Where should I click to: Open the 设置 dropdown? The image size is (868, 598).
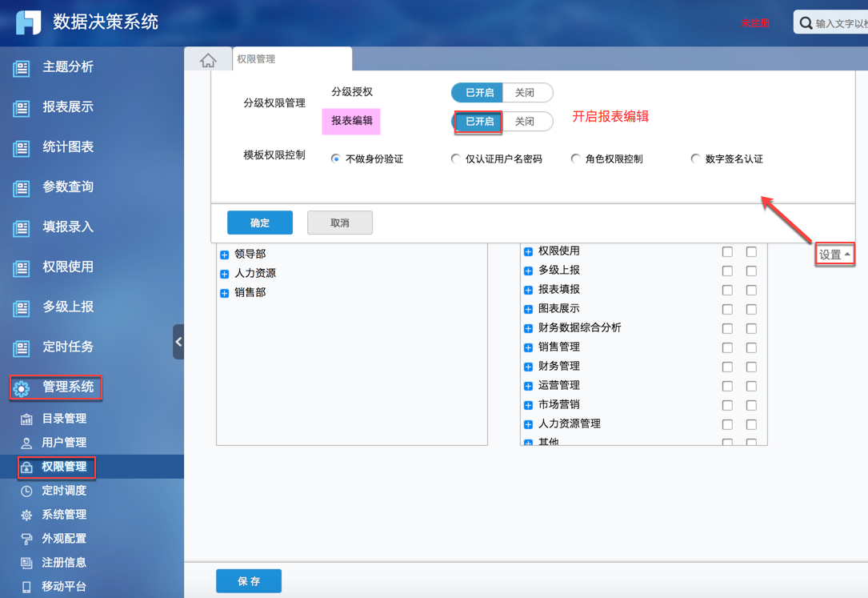click(834, 255)
